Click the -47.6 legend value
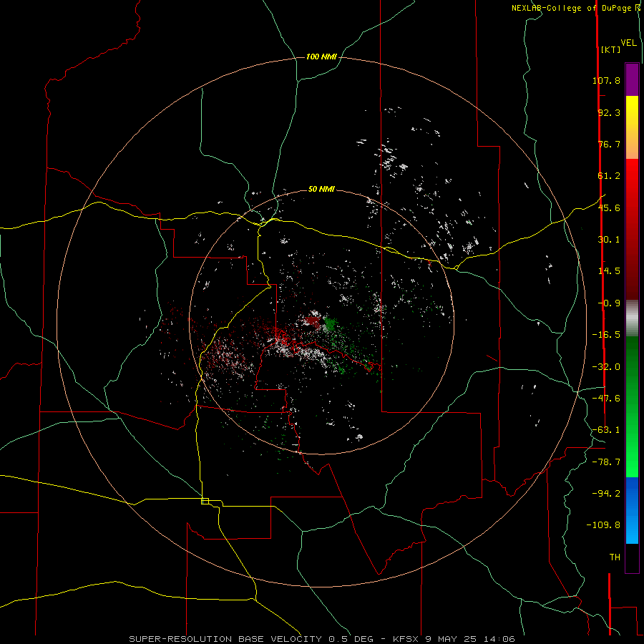Viewport: 644px width, 644px height. (x=606, y=399)
